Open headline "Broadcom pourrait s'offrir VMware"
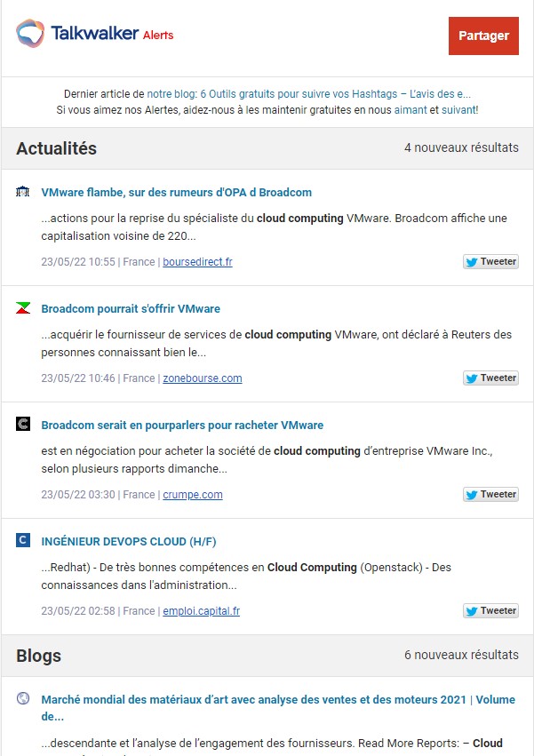 tap(131, 308)
